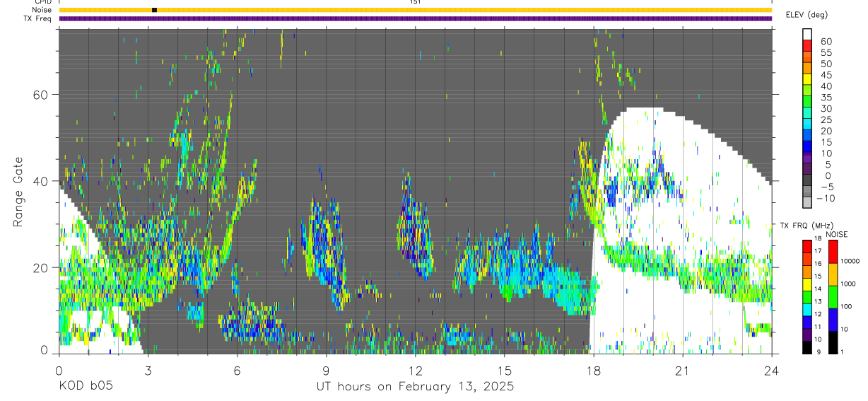Select the red segment of the ELEV color bar
Image resolution: width=868 pixels, height=401 pixels.
point(808,47)
